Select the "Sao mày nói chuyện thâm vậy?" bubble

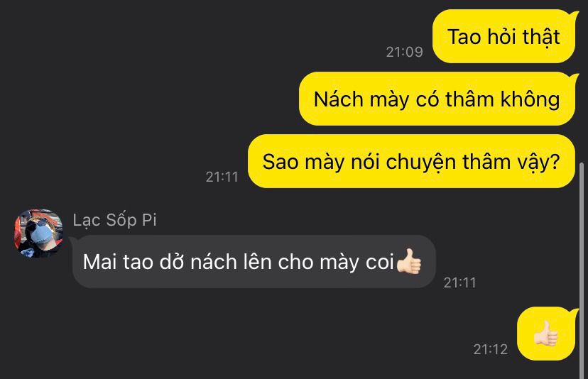point(411,161)
